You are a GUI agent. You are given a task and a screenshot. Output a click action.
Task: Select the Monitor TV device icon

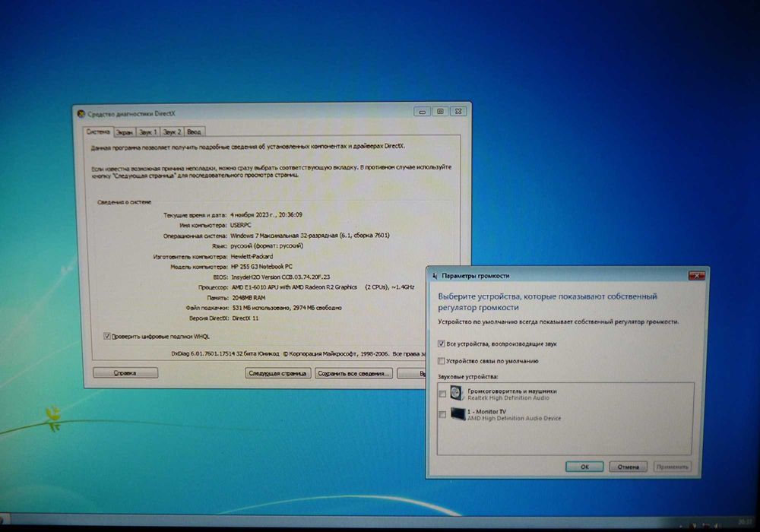[458, 414]
